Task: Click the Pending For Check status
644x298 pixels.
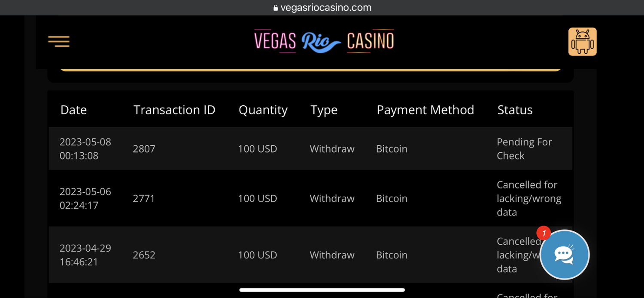Action: (x=524, y=149)
